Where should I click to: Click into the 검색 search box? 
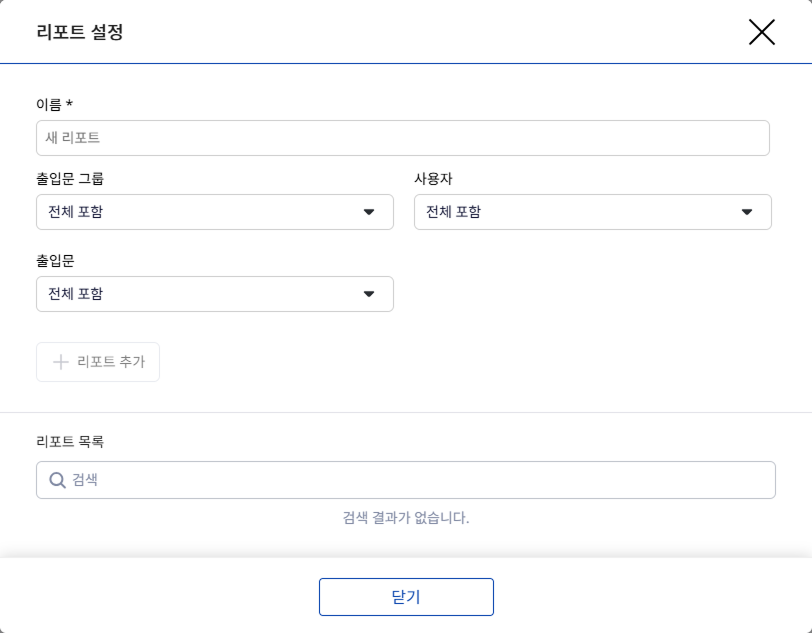(x=420, y=480)
